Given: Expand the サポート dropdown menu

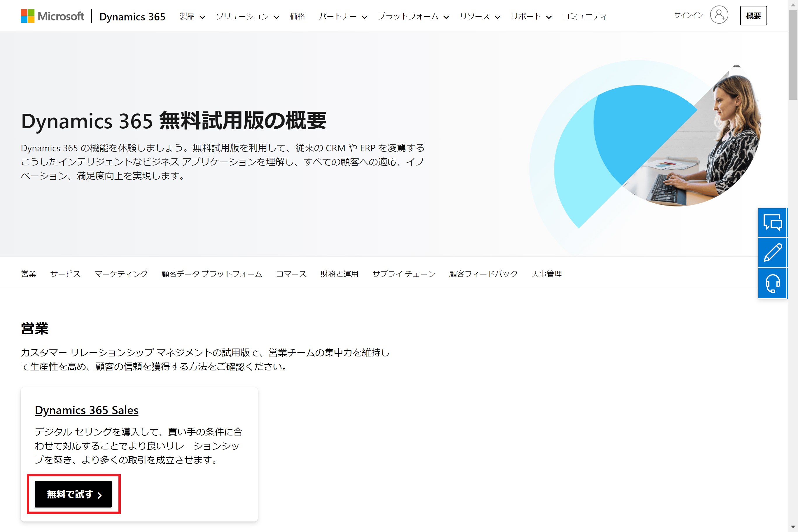Looking at the screenshot, I should pos(531,16).
